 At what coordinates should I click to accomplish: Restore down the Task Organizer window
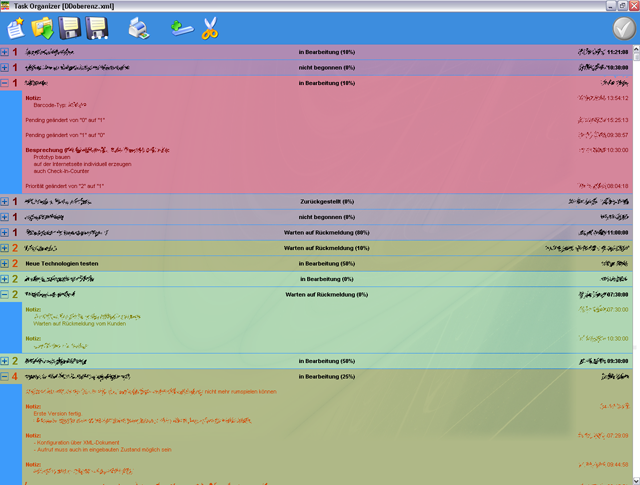[x=622, y=6]
